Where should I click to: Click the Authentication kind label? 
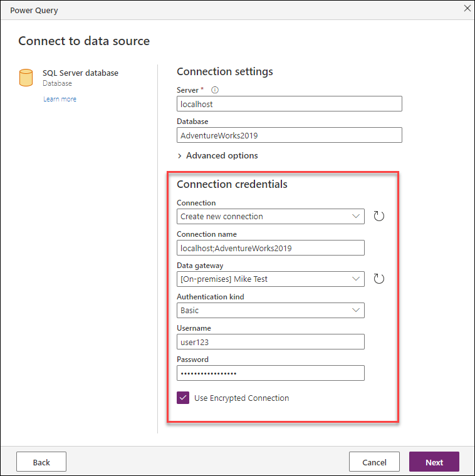tap(211, 297)
